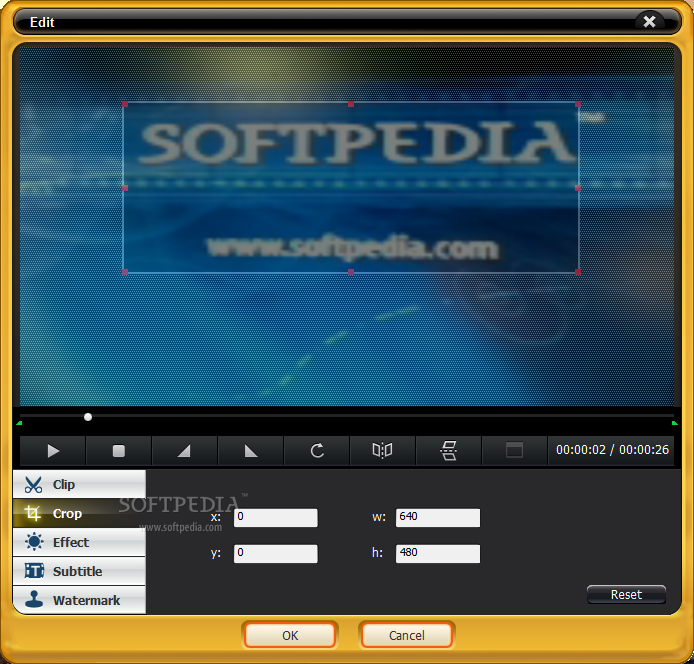Open the Clip tab
The height and width of the screenshot is (664, 694).
pos(79,484)
